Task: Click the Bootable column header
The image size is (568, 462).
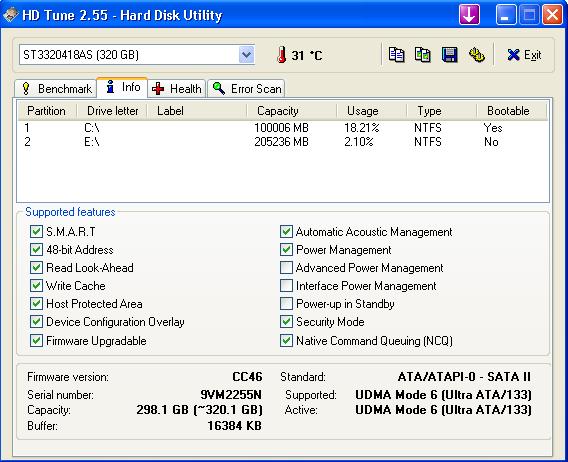Action: 511,111
